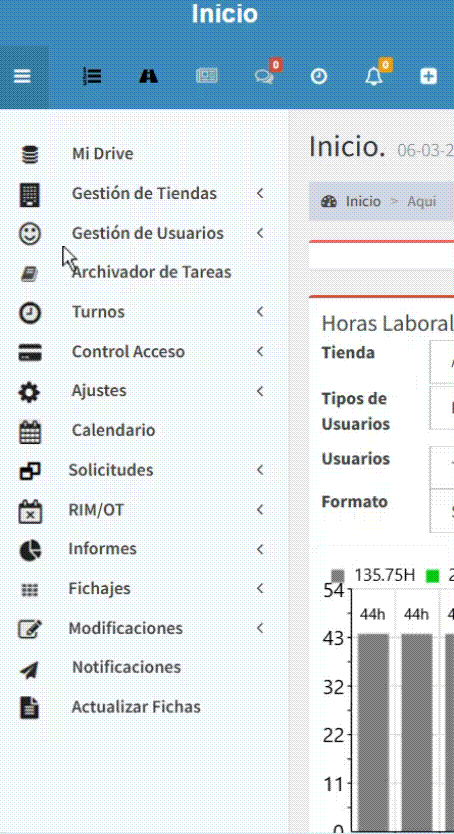454x834 pixels.
Task: Toggle the hamburger sidebar menu
Action: tap(22, 77)
